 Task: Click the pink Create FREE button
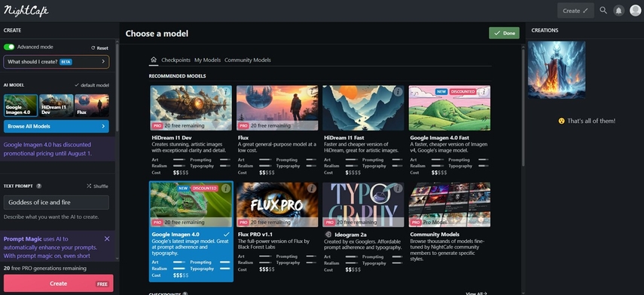tap(58, 284)
